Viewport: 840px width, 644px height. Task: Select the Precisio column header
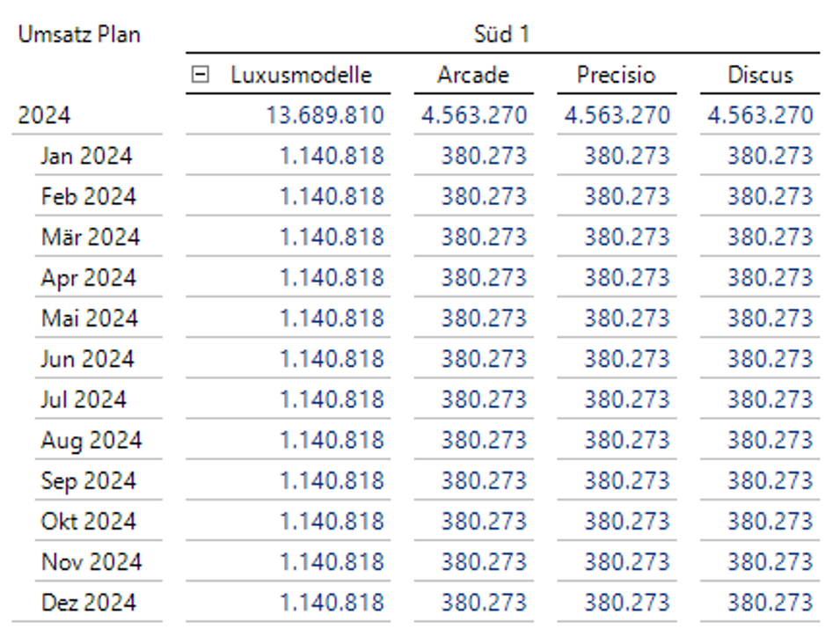point(616,76)
